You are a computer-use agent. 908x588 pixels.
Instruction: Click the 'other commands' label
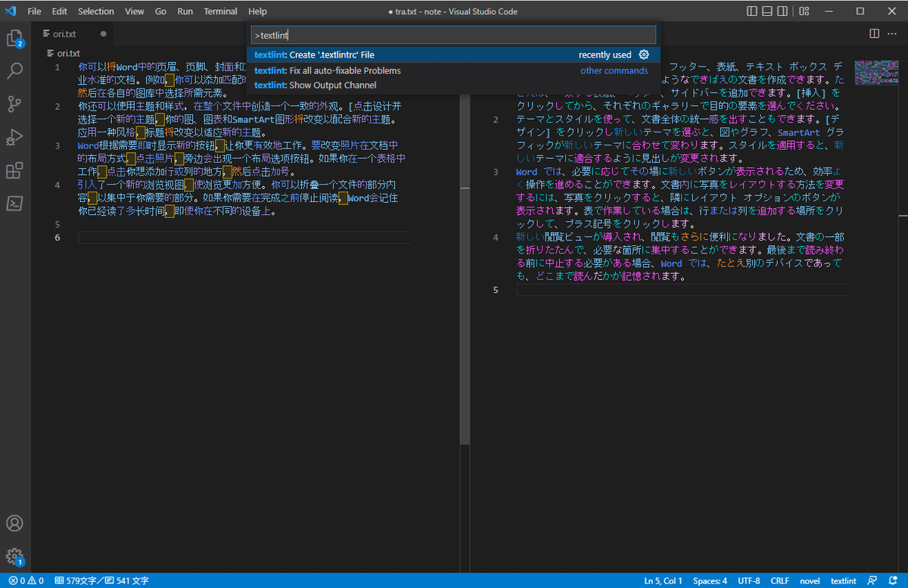[x=614, y=70]
